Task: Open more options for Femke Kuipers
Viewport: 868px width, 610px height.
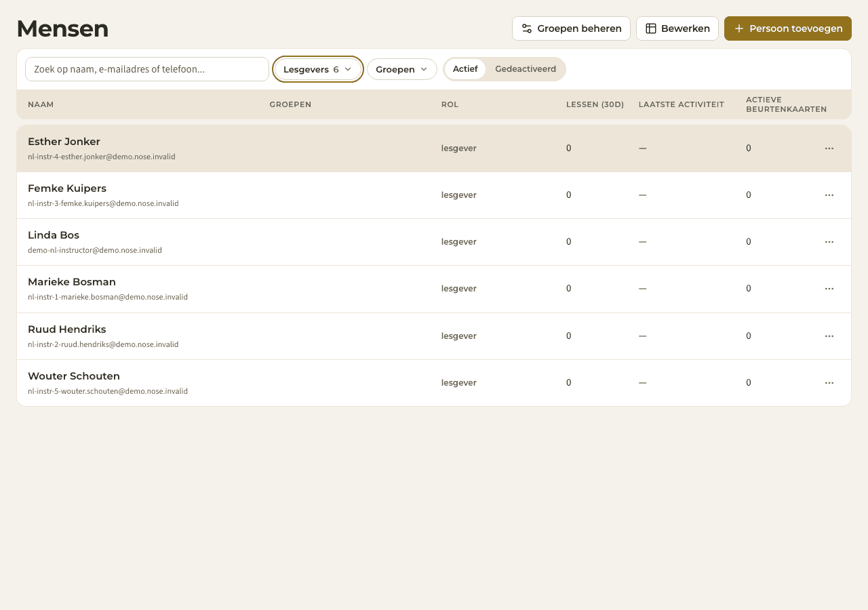Action: (829, 195)
